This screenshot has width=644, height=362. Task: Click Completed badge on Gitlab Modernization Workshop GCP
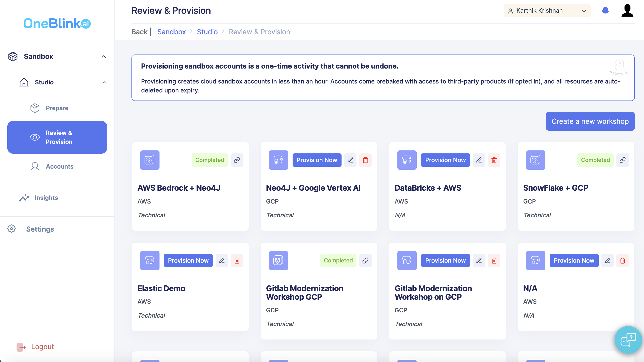338,260
